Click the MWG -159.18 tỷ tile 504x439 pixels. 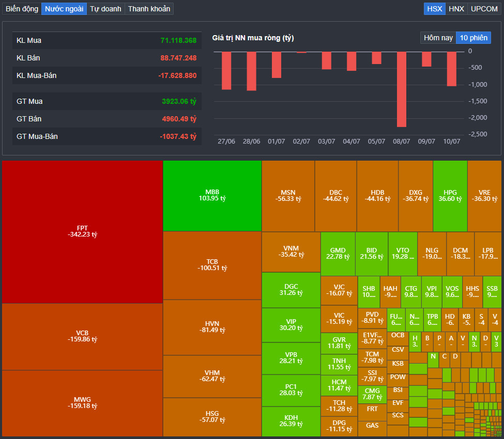(x=82, y=403)
